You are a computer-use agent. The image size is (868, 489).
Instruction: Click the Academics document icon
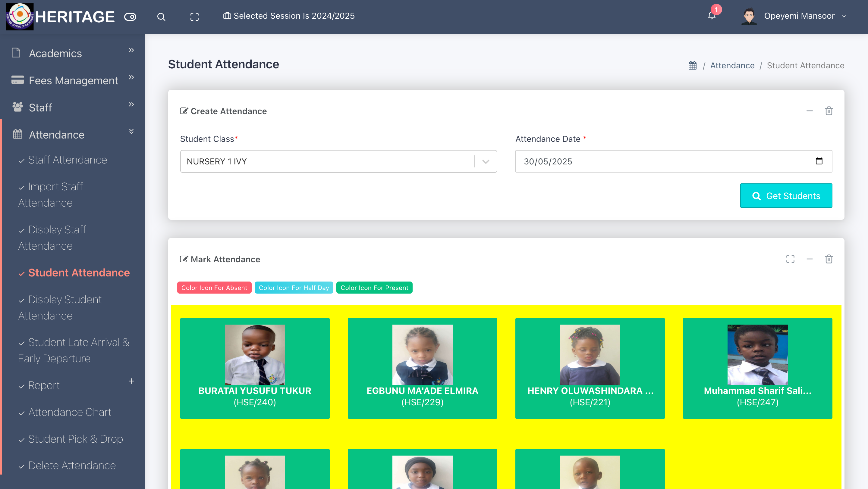(16, 53)
